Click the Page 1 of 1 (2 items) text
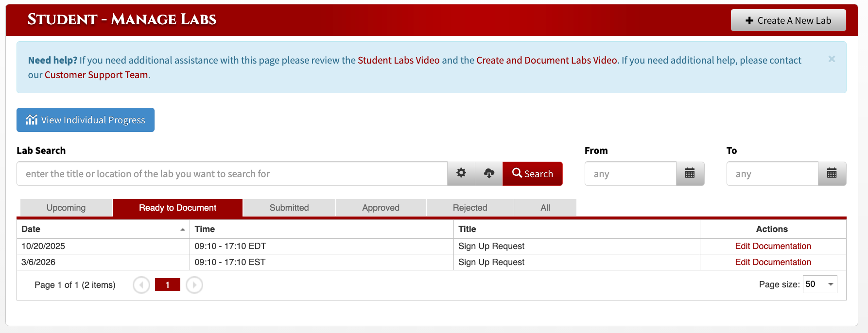This screenshot has width=868, height=333. (x=75, y=285)
